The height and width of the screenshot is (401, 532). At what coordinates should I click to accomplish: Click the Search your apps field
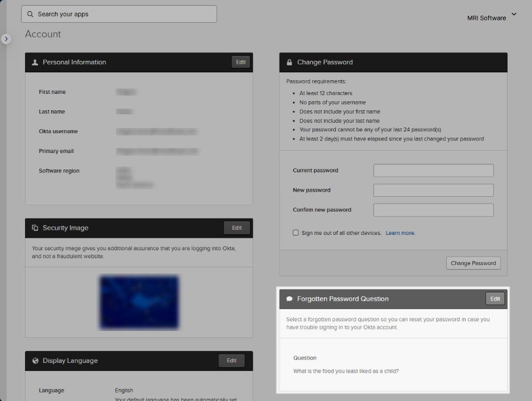(119, 14)
